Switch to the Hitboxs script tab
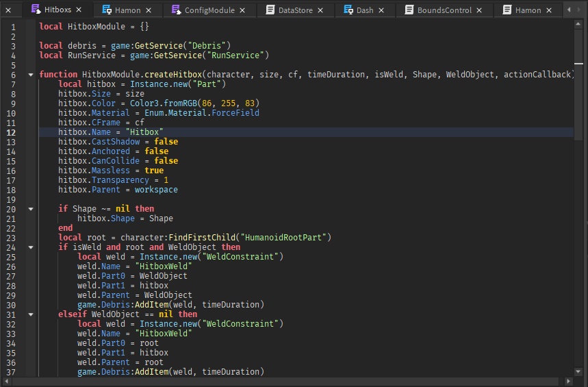 (57, 10)
